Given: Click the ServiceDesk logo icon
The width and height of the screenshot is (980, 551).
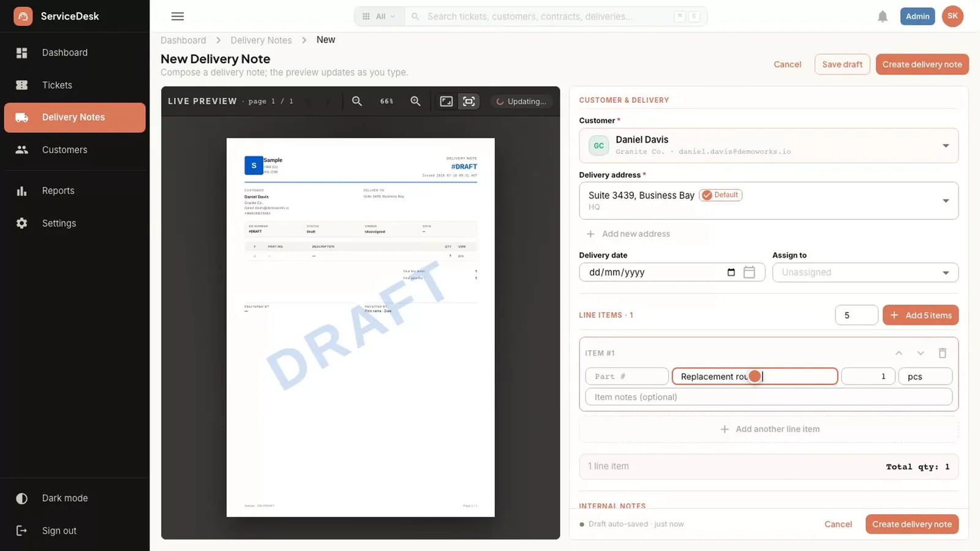Looking at the screenshot, I should click(23, 16).
